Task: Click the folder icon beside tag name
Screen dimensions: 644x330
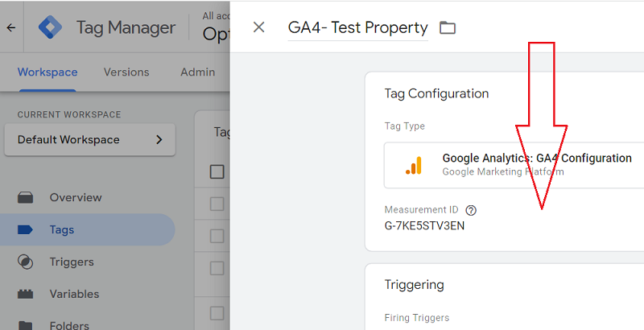Action: pos(448,28)
